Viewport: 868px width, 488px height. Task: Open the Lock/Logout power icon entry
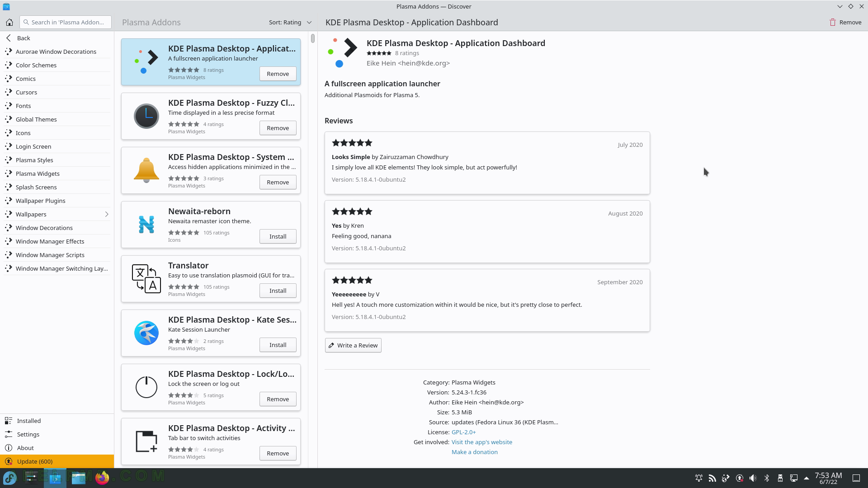click(x=146, y=387)
